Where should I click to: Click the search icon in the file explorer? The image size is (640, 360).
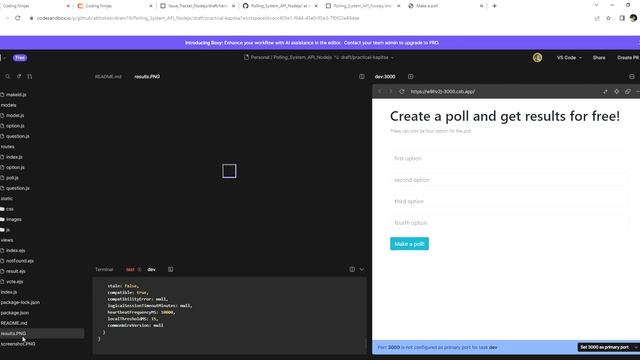coord(7,76)
